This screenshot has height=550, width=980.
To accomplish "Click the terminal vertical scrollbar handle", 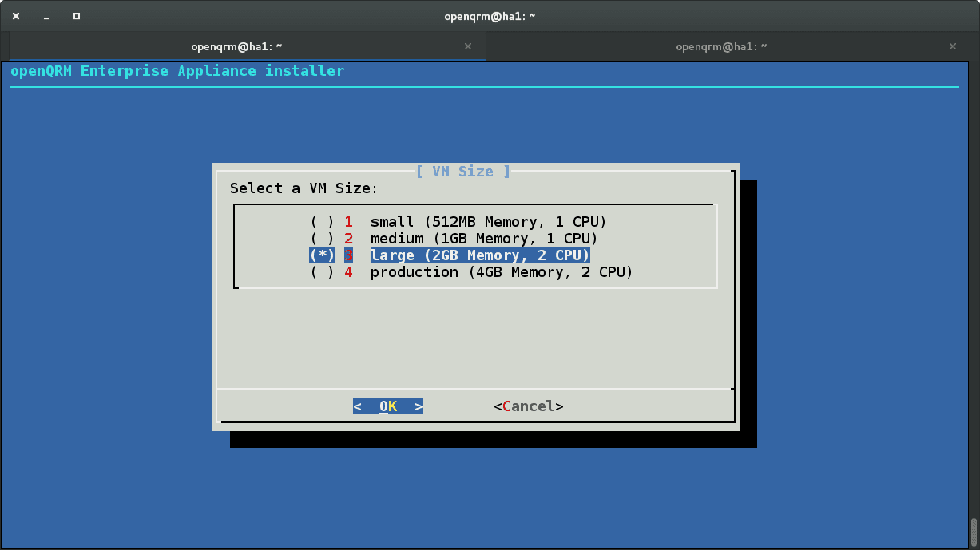I will point(974,531).
